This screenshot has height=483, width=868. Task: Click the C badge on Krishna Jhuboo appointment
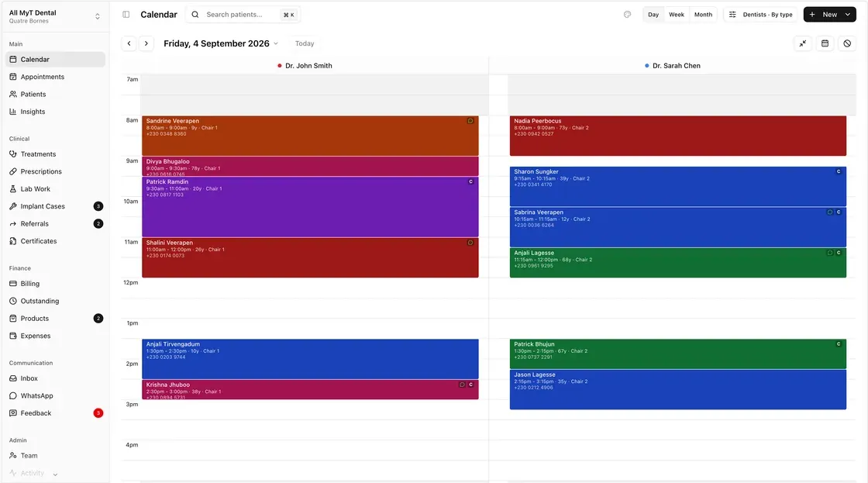click(x=471, y=385)
